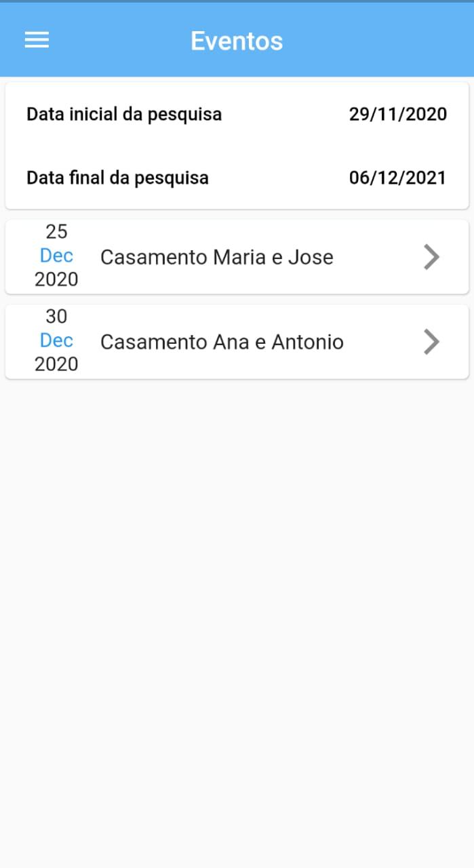Click the Data final da pesquisa label
The height and width of the screenshot is (868, 474).
[117, 177]
